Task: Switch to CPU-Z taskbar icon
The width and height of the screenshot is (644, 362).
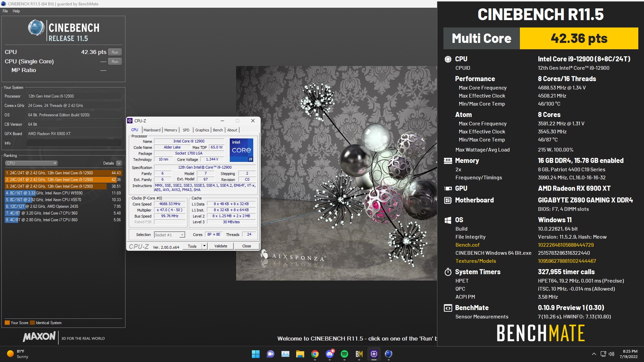Action: [x=374, y=354]
